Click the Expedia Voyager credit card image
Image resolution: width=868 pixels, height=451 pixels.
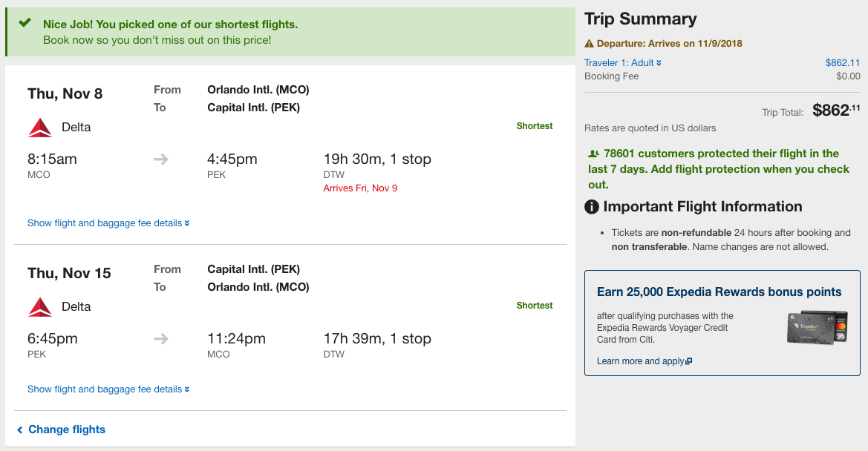[x=818, y=327]
